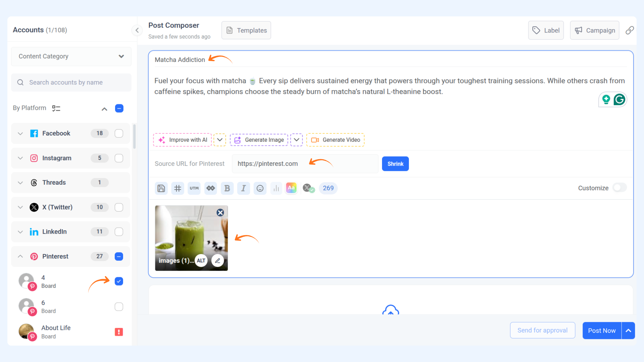Open the UTM parameters tool
This screenshot has width=644, height=362.
pos(194,188)
